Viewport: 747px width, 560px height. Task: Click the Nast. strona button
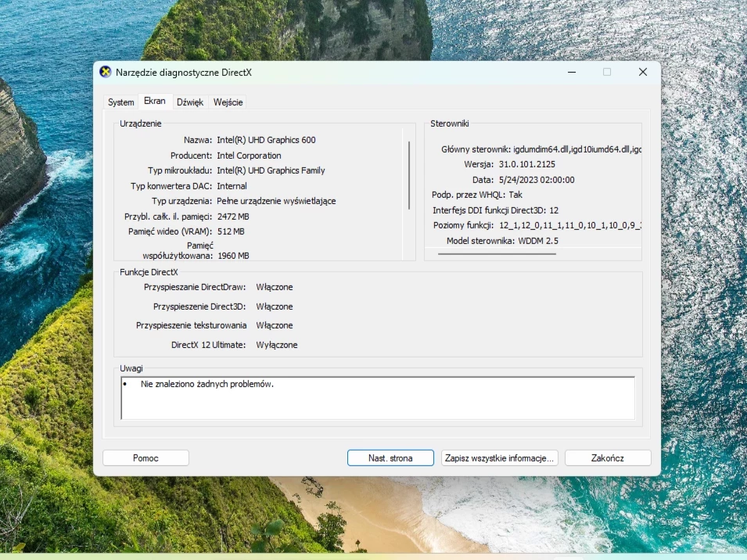[x=390, y=458]
